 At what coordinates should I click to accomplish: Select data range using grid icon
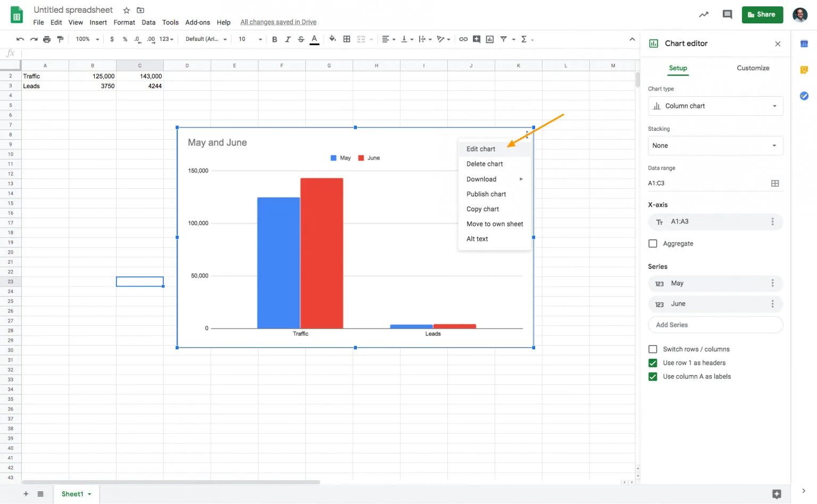(x=775, y=183)
